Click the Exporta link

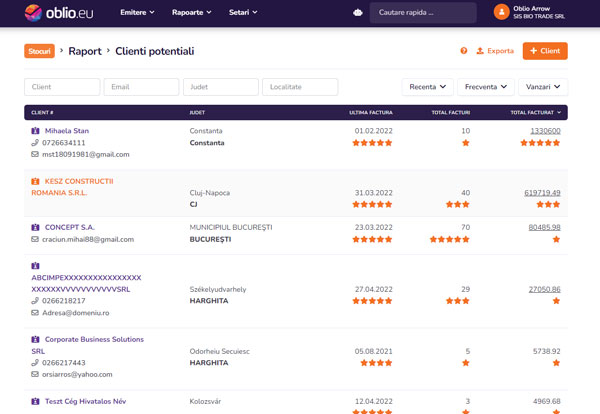500,51
